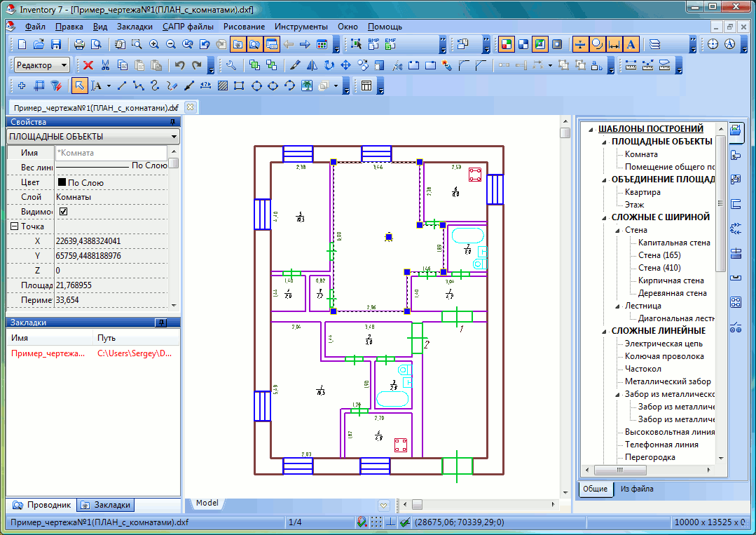Select the Rotate tool icon

[x=329, y=65]
